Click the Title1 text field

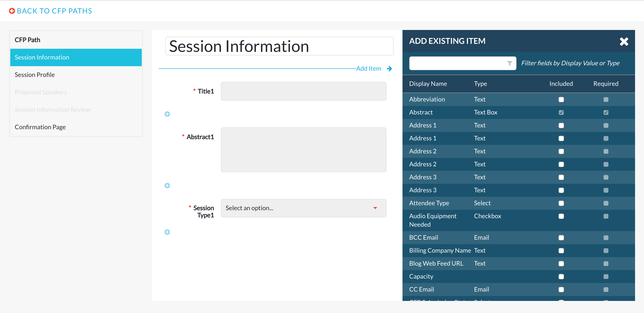click(303, 91)
